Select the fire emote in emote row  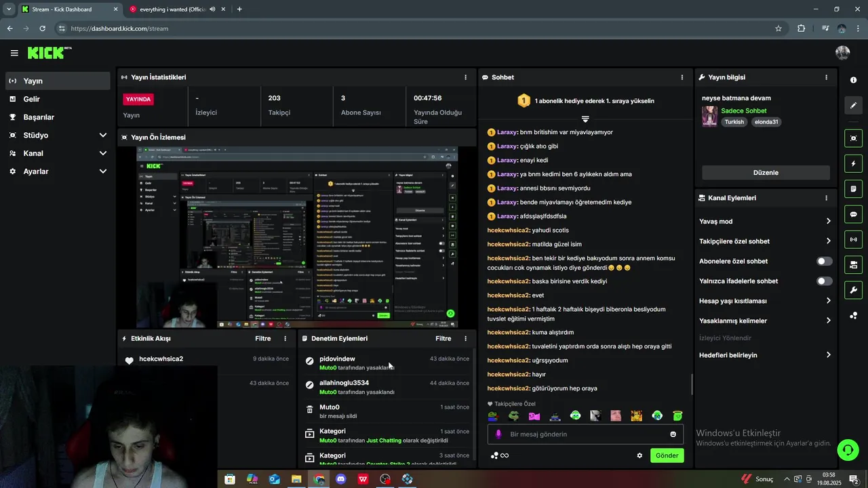tap(637, 415)
